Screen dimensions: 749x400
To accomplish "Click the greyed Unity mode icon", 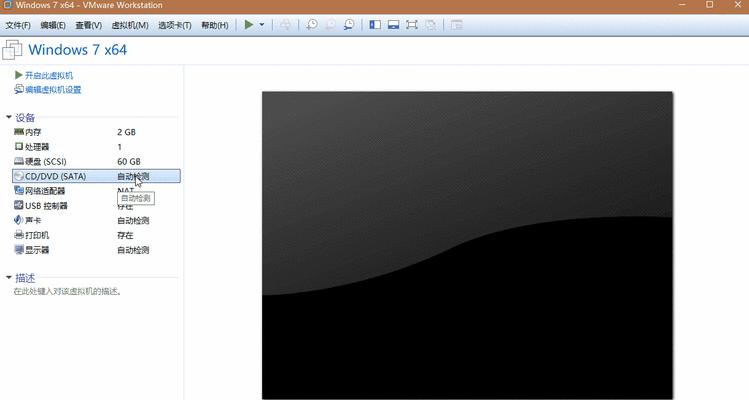I will [x=430, y=24].
